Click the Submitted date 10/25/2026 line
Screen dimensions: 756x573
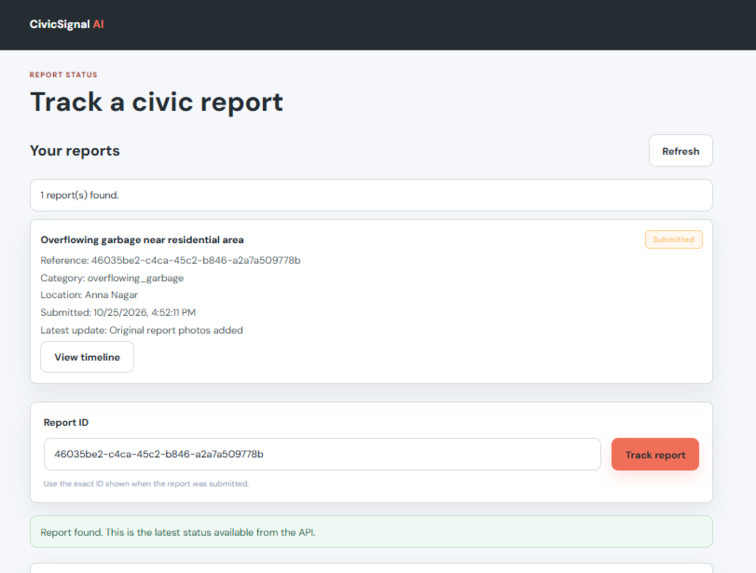coord(118,313)
